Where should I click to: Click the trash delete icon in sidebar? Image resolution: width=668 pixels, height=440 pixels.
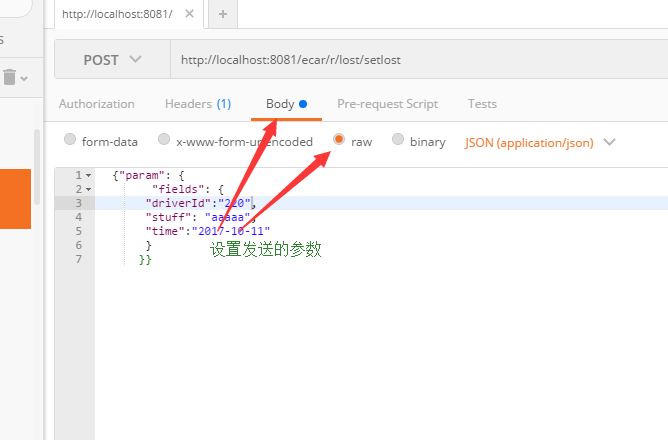point(9,77)
